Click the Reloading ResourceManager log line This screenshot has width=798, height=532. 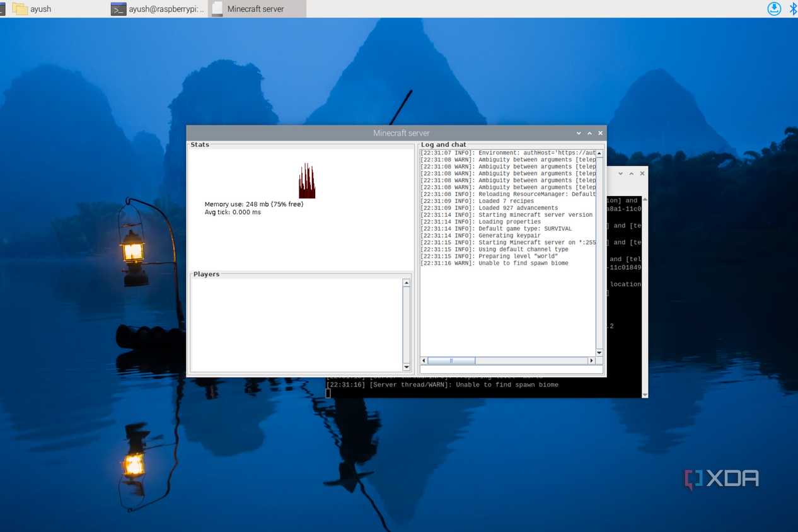click(508, 194)
